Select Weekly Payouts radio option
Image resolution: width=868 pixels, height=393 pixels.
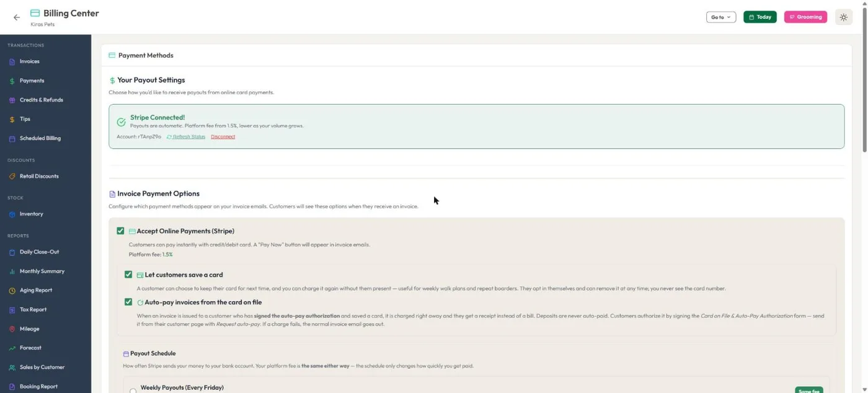pyautogui.click(x=133, y=391)
